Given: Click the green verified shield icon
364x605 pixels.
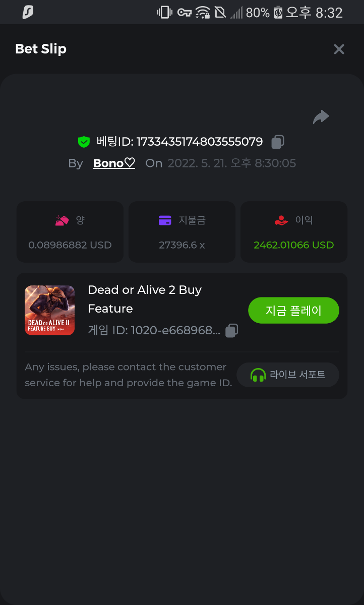Looking at the screenshot, I should pos(84,142).
